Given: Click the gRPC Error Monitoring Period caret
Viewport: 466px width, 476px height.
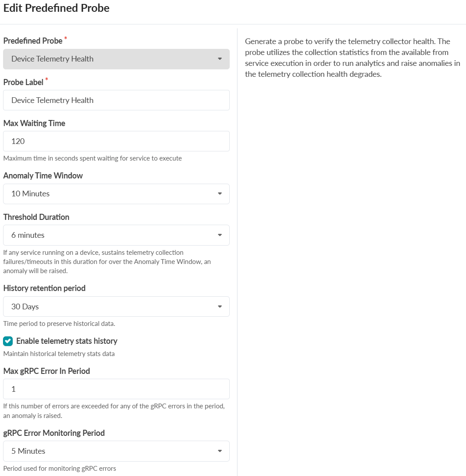Looking at the screenshot, I should [220, 451].
